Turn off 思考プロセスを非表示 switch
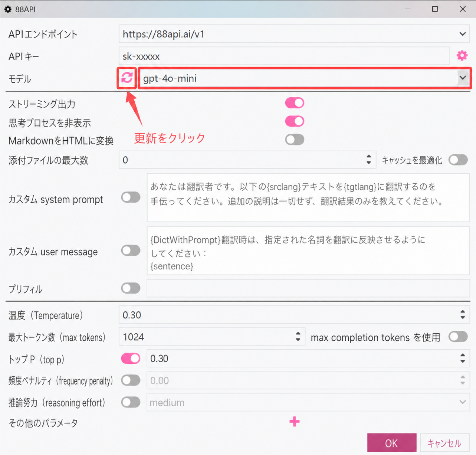 (x=295, y=121)
